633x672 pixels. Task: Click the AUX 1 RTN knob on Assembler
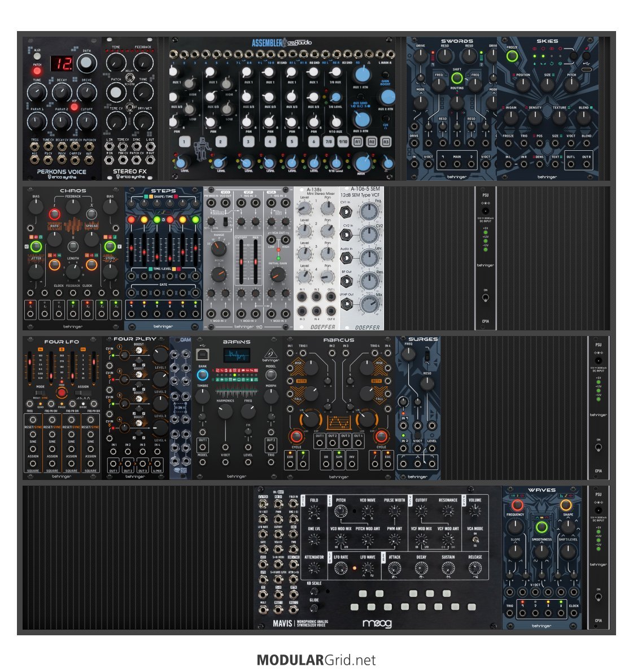pos(363,75)
